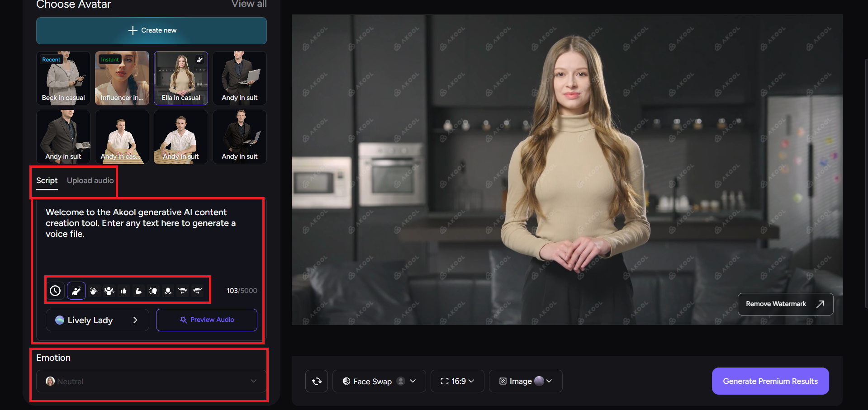Viewport: 868px width, 410px height.
Task: Select the Andy in suit avatar with laptop
Action: coord(239,78)
